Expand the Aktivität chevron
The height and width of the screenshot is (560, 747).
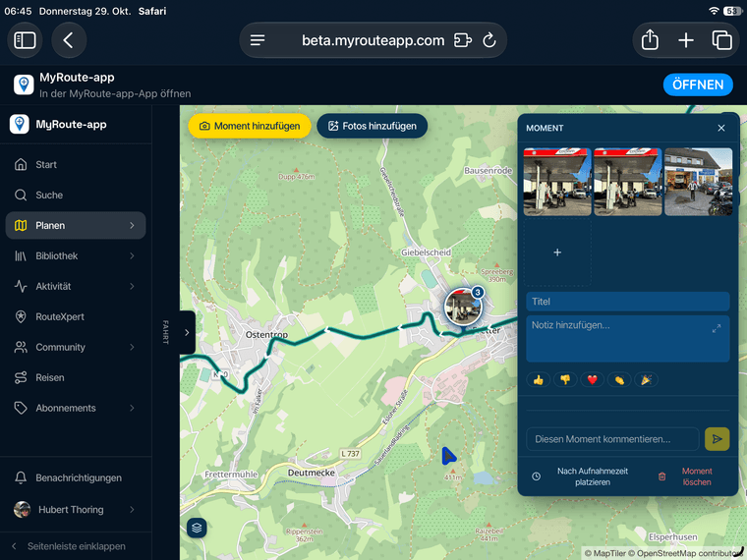click(x=132, y=287)
